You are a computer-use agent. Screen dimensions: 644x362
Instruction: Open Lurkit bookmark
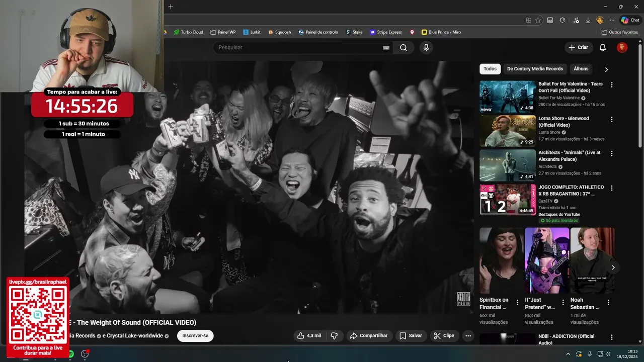click(x=252, y=32)
